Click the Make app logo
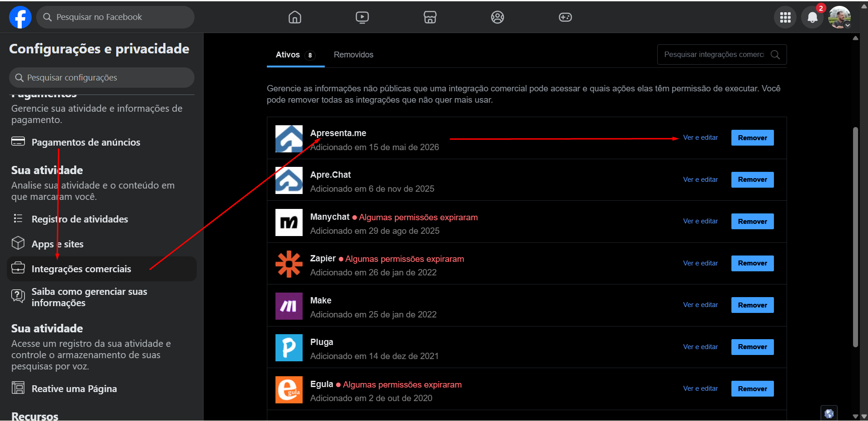Image resolution: width=868 pixels, height=421 pixels. tap(289, 306)
